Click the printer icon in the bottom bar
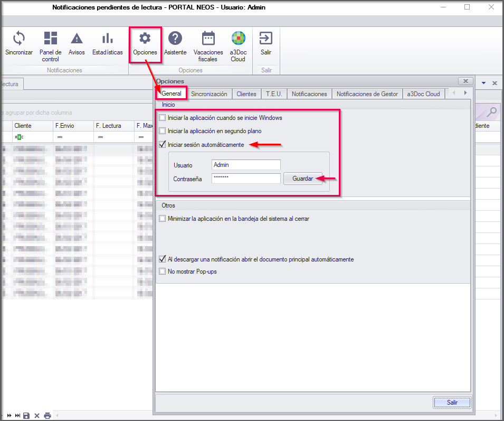The height and width of the screenshot is (421, 504). click(47, 416)
